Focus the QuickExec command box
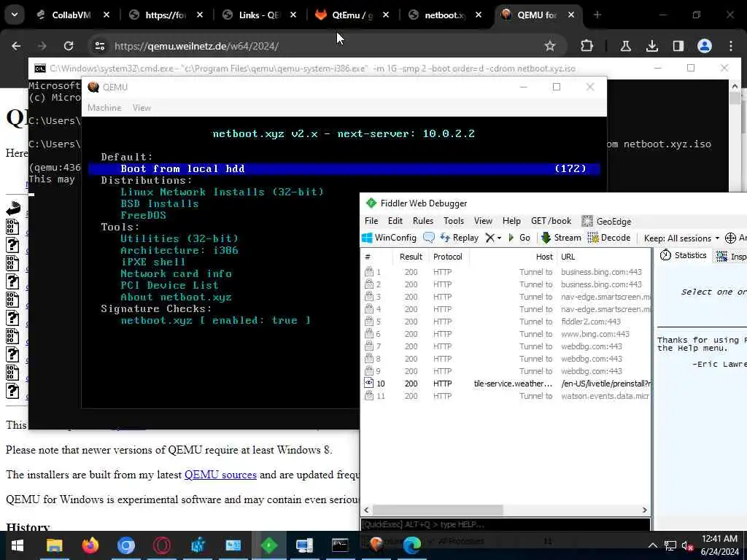This screenshot has height=560, width=747. point(505,524)
